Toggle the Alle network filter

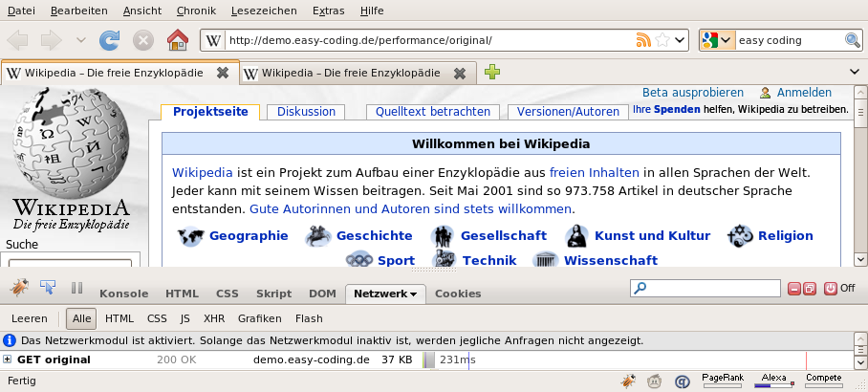click(x=83, y=318)
